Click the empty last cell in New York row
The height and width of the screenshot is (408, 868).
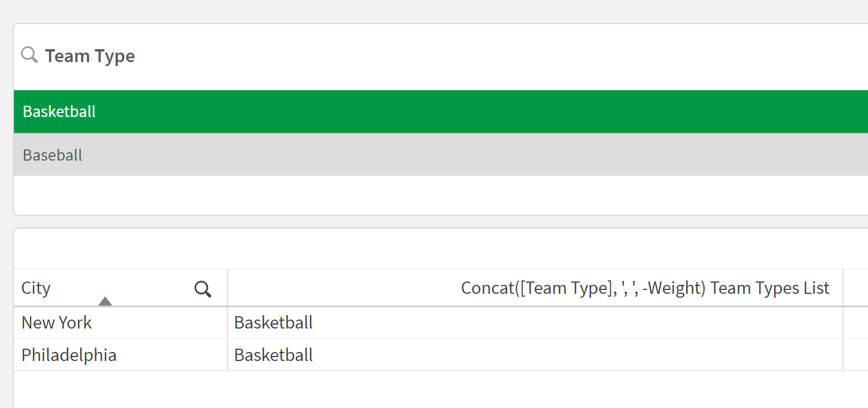[856, 323]
